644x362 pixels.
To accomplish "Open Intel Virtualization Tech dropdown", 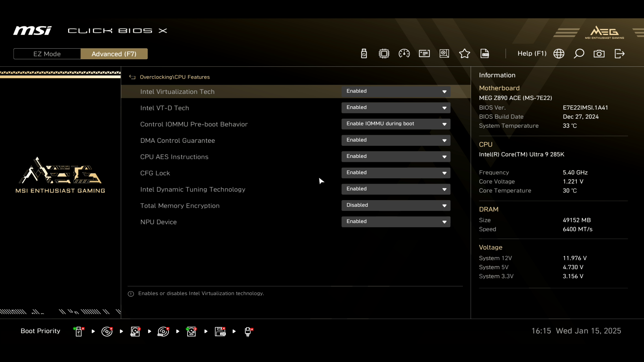I will coord(396,91).
